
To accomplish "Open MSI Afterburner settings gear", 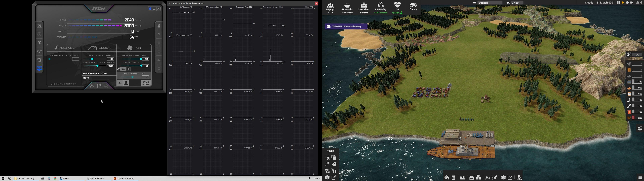I will (x=40, y=60).
